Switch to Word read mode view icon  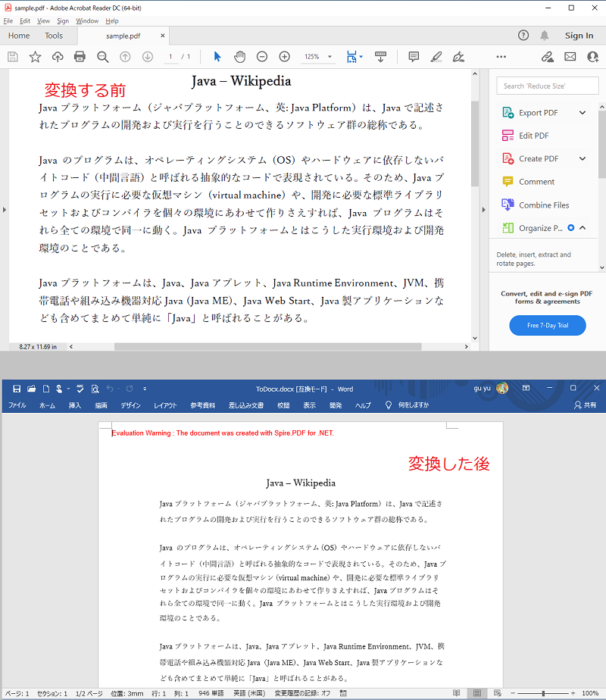(x=456, y=693)
